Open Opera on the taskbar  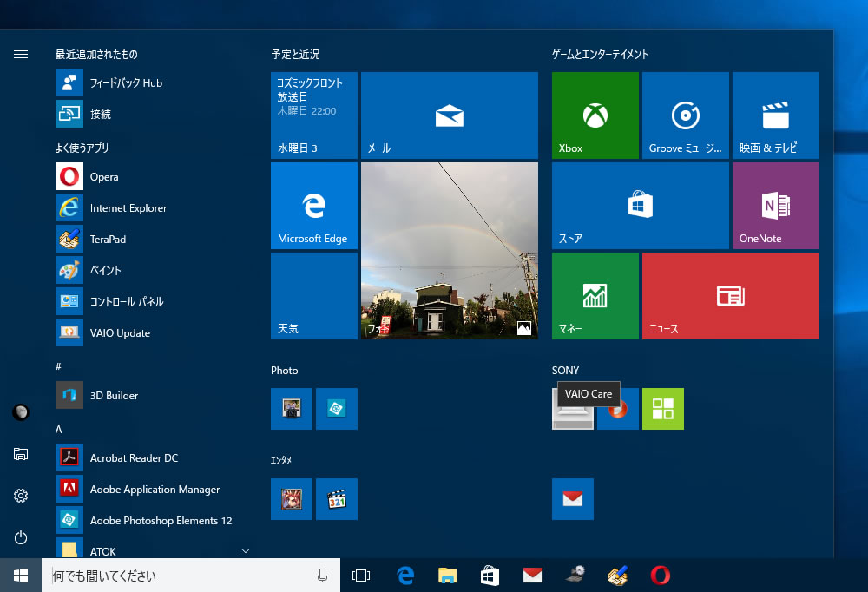point(660,576)
